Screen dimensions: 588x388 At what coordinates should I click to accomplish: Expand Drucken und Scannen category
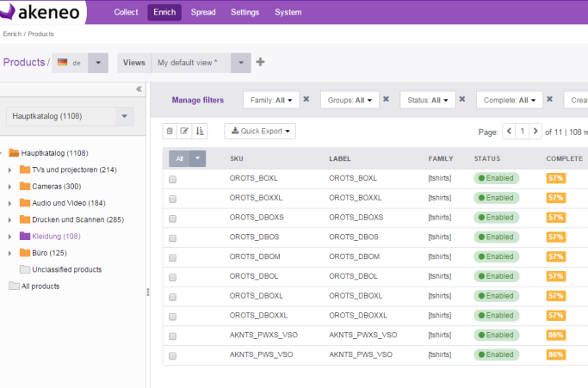click(10, 220)
